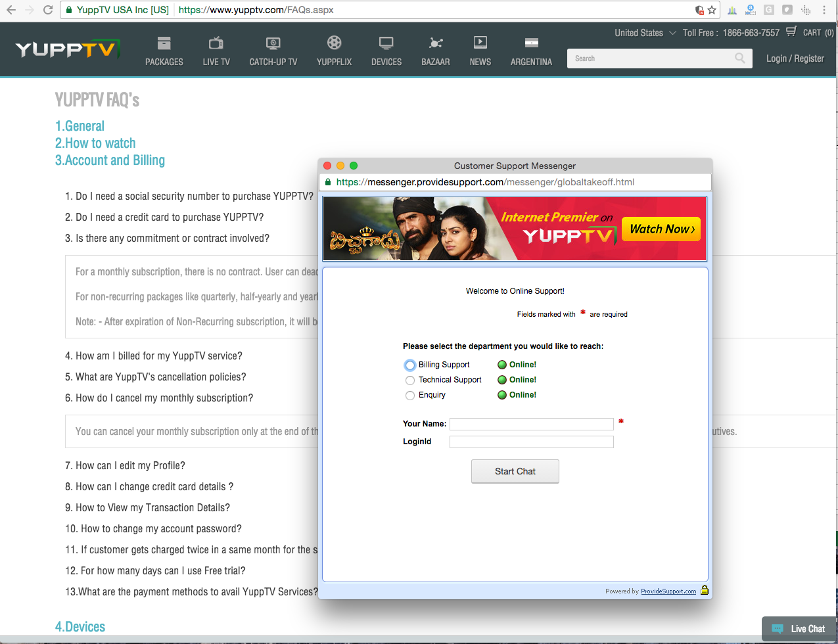This screenshot has height=644, width=838.
Task: Open News from the play-screen icon
Action: [x=480, y=43]
